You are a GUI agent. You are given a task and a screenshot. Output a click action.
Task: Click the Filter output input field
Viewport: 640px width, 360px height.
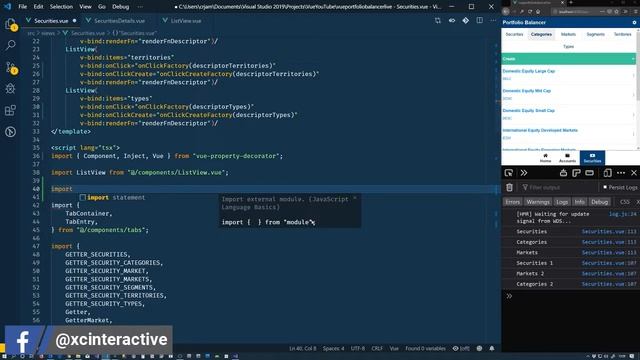pos(559,187)
